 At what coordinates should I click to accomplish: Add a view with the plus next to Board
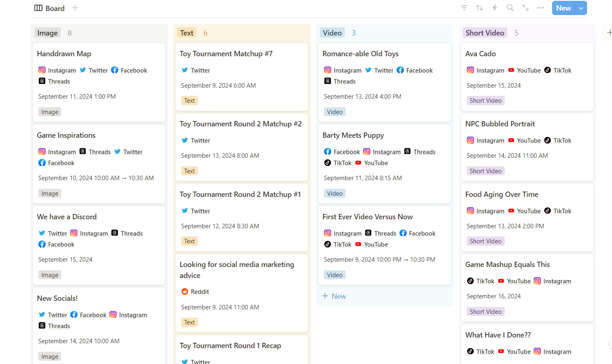point(75,8)
